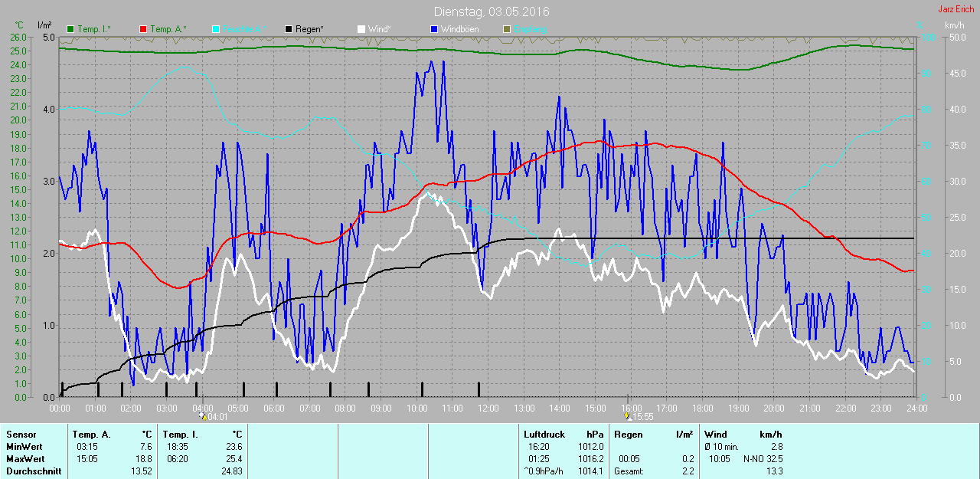980x479 pixels.
Task: Click the sun marker icon at 15:55
Action: click(x=628, y=416)
